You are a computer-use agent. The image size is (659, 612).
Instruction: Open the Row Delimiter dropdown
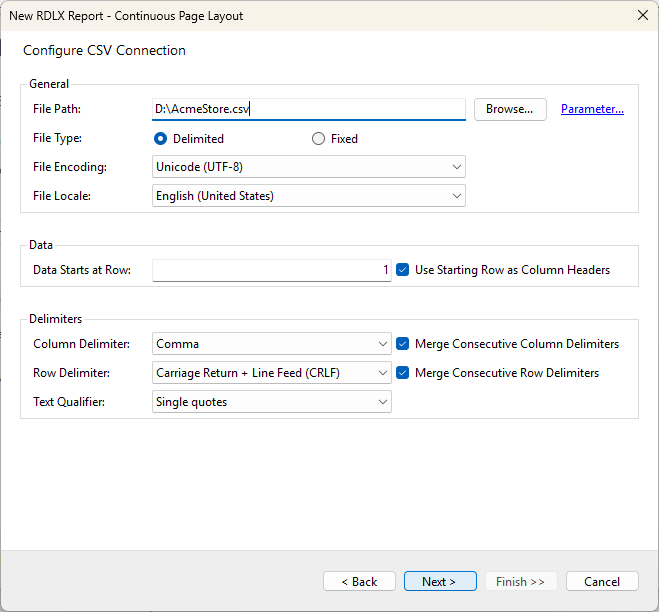[x=271, y=373]
